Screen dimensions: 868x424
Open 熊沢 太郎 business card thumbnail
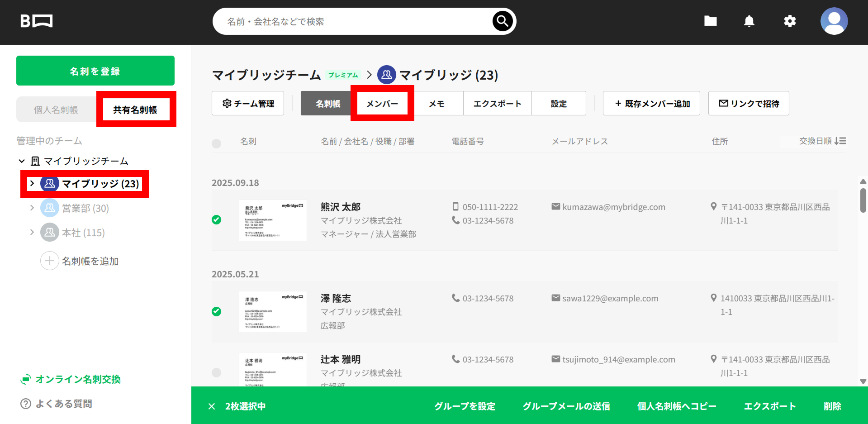[273, 220]
